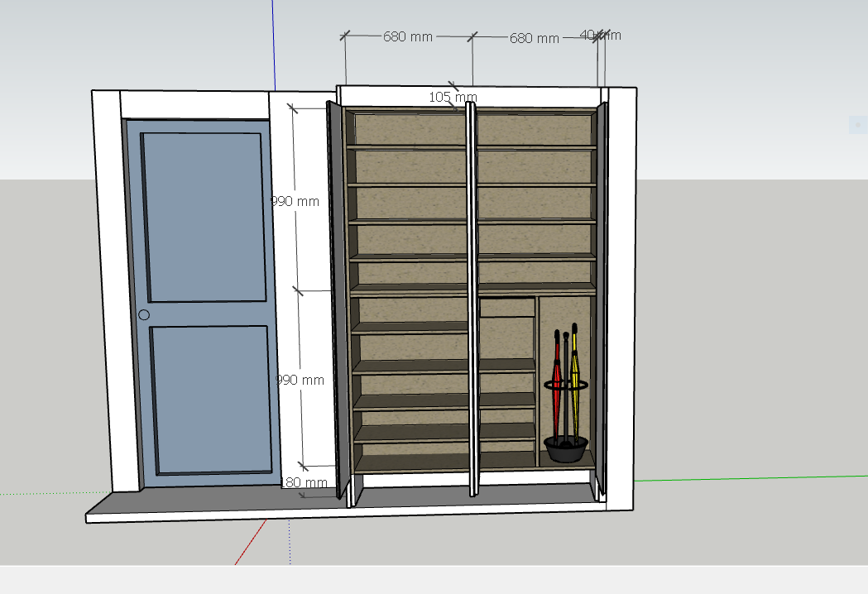Select the upper panel of the blue door
The height and width of the screenshot is (594, 868).
[x=204, y=218]
